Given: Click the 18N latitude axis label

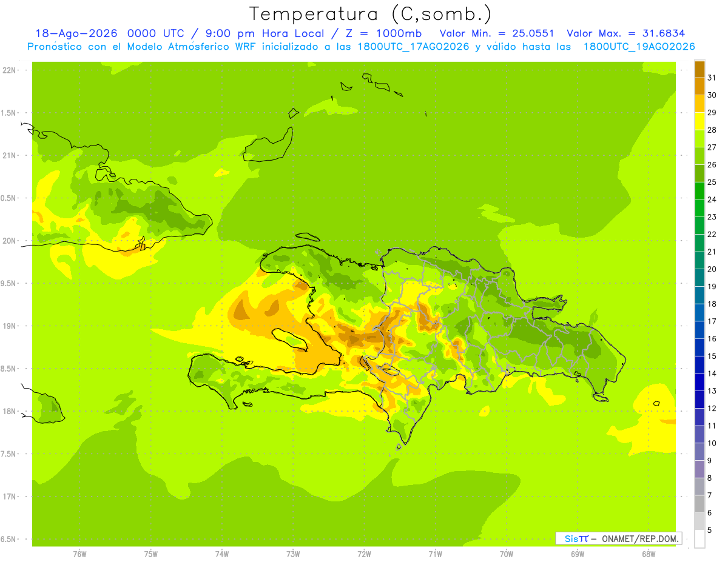Looking at the screenshot, I should pyautogui.click(x=10, y=411).
